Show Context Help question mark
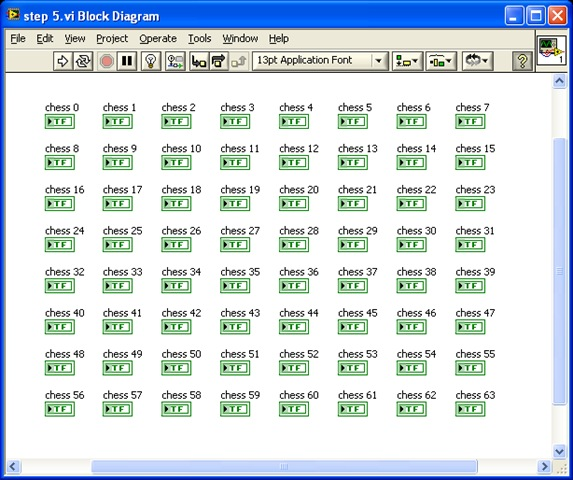 [x=522, y=61]
